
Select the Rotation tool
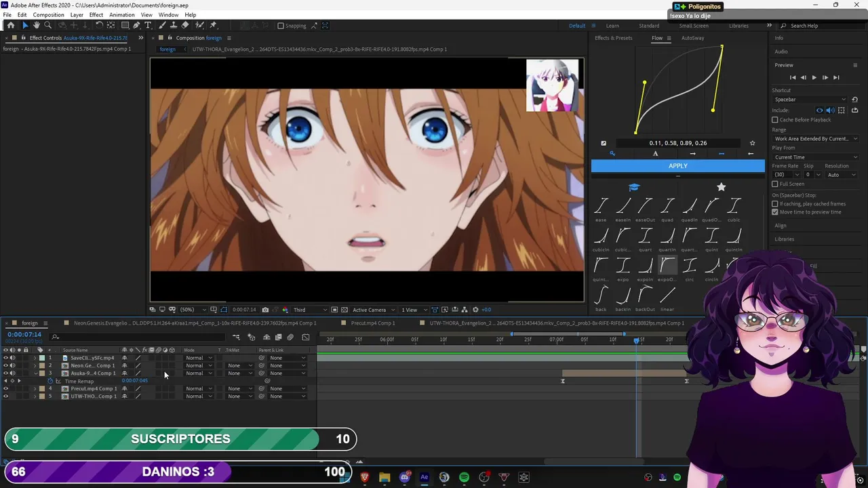pyautogui.click(x=99, y=25)
